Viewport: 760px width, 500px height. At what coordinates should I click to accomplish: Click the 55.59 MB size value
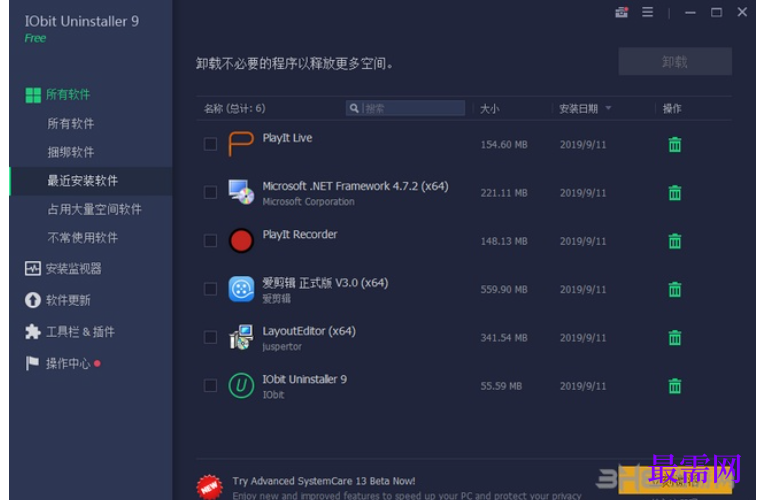coord(501,386)
